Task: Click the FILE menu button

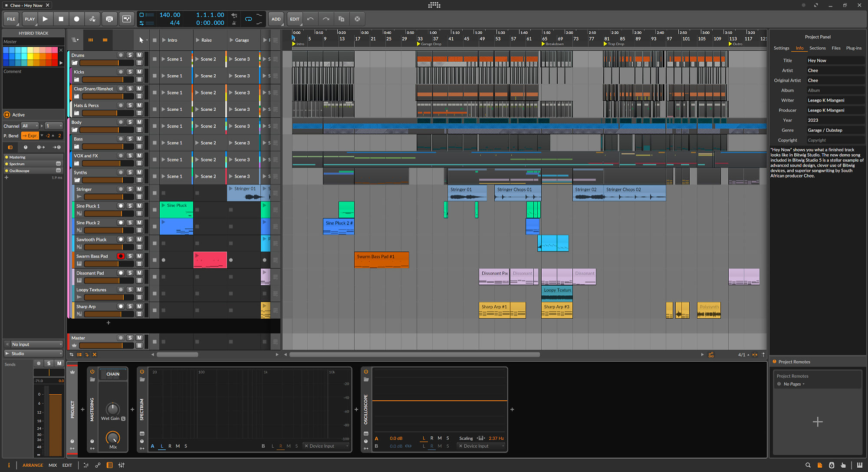Action: click(11, 19)
